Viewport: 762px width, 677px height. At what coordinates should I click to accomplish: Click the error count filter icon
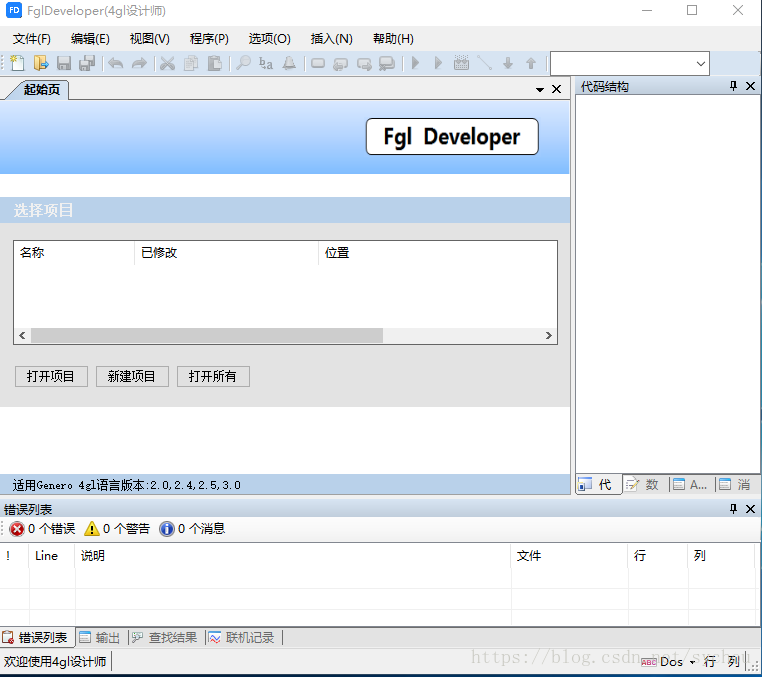click(17, 529)
